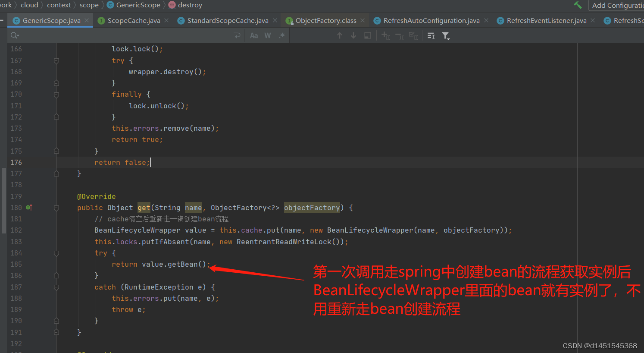Viewport: 644px width, 353px height.
Task: Click 'lock.unlock();' statement
Action: [159, 106]
